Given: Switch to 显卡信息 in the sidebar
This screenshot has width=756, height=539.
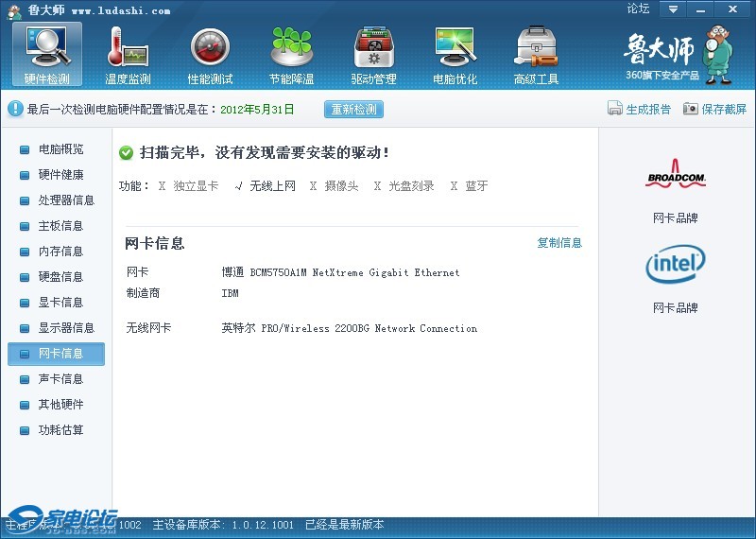Looking at the screenshot, I should [60, 303].
